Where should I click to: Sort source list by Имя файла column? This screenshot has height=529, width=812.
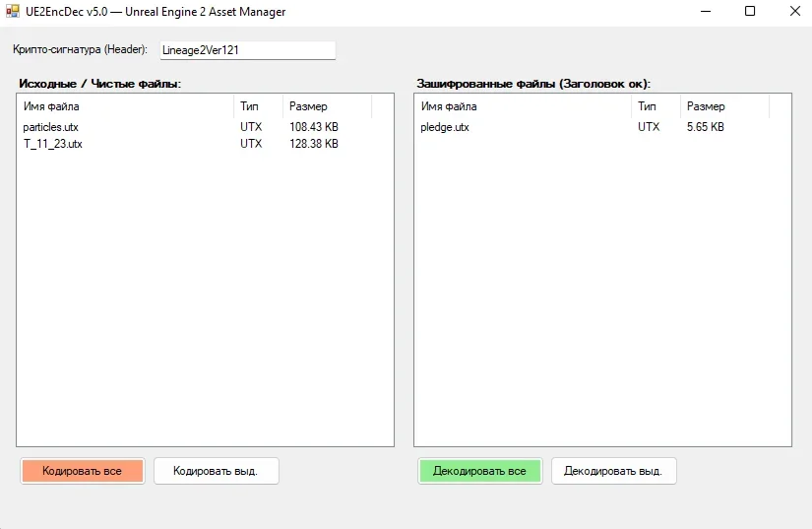pyautogui.click(x=125, y=106)
